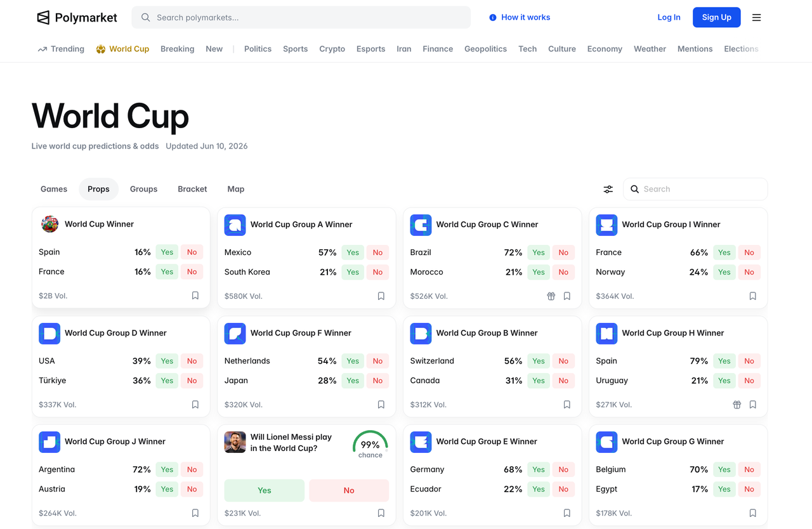The height and width of the screenshot is (529, 812).
Task: Buy Yes on Spain to win World Cup
Action: pos(167,252)
